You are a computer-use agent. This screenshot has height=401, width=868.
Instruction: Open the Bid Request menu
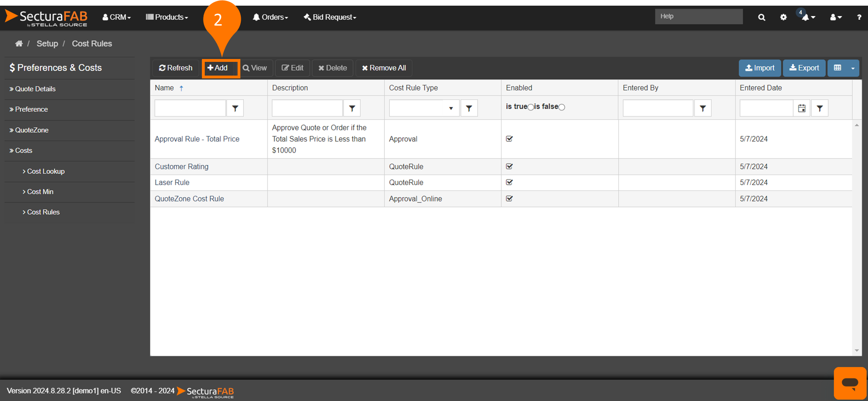[x=330, y=17]
